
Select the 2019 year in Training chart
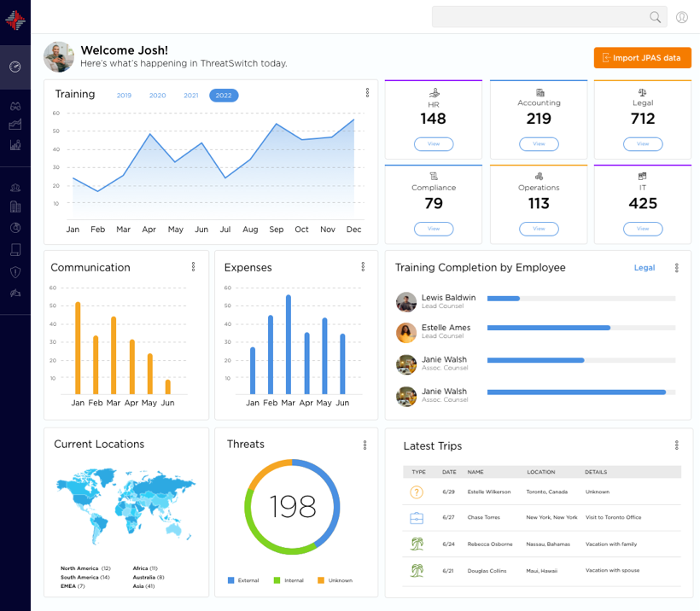124,96
